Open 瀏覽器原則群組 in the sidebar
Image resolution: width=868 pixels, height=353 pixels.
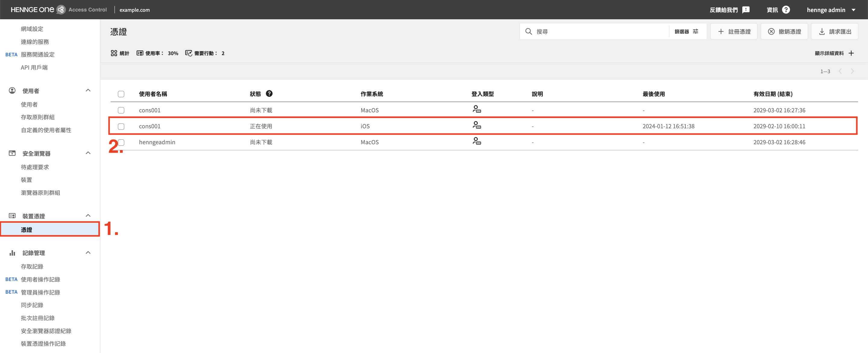pos(40,193)
